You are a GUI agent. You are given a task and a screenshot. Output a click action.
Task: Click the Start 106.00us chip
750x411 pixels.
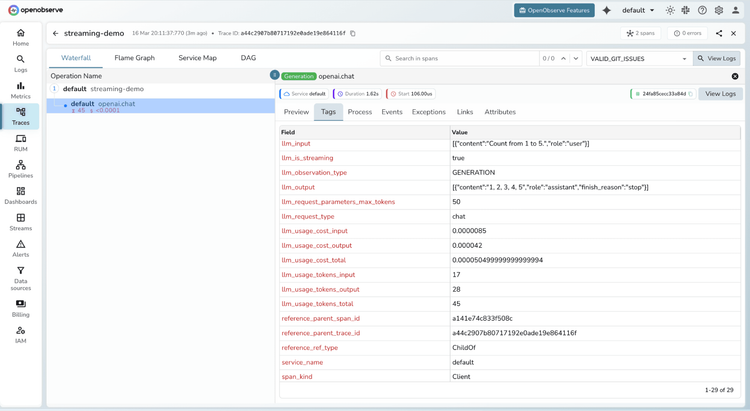click(x=411, y=94)
